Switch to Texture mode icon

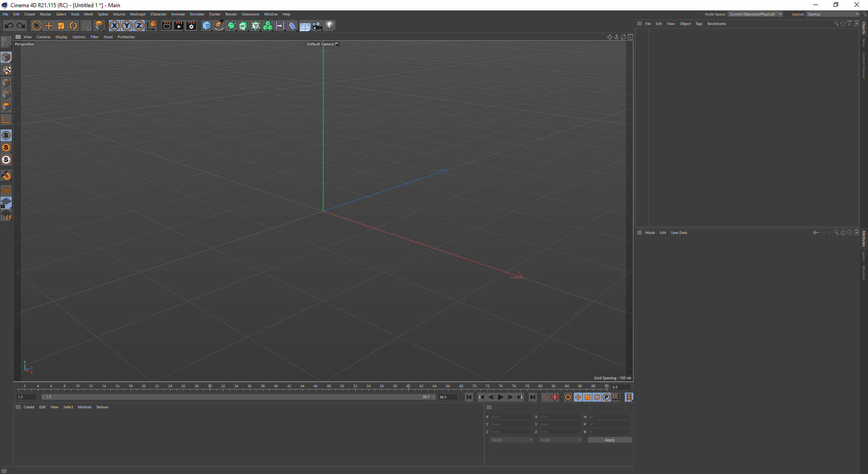pos(6,70)
